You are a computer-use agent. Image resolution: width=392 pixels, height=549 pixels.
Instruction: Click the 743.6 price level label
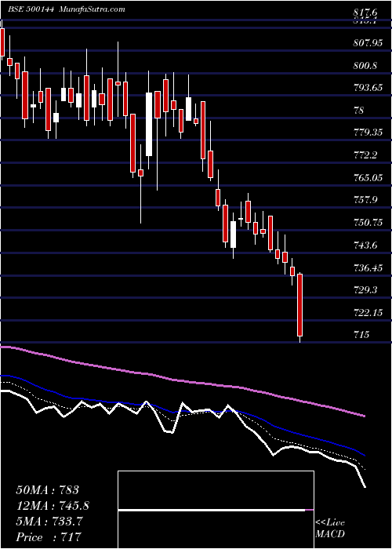coord(365,245)
